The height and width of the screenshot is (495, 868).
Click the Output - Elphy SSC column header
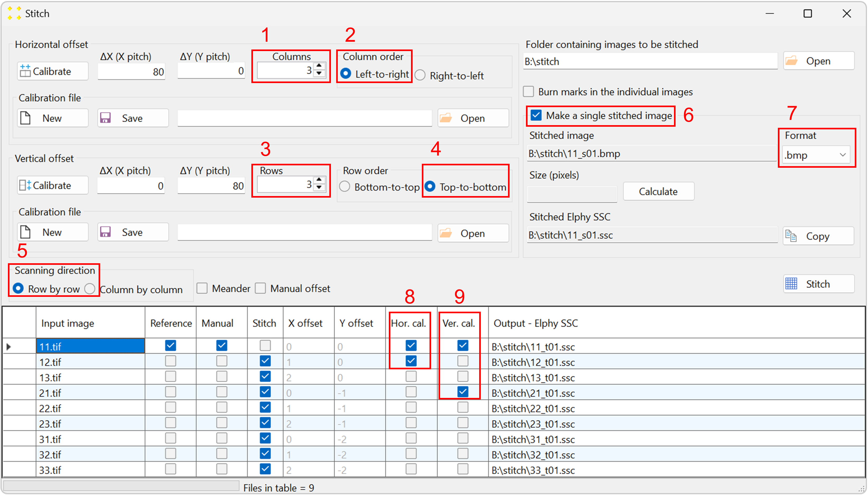676,323
